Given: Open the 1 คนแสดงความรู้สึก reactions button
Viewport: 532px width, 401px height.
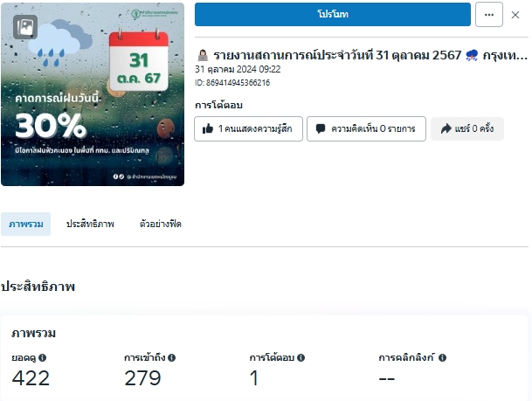Looking at the screenshot, I should pyautogui.click(x=248, y=129).
